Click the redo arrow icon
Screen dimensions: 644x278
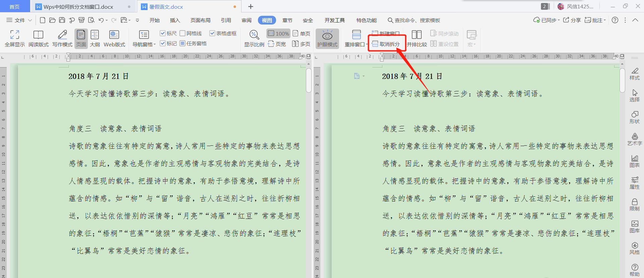[114, 20]
